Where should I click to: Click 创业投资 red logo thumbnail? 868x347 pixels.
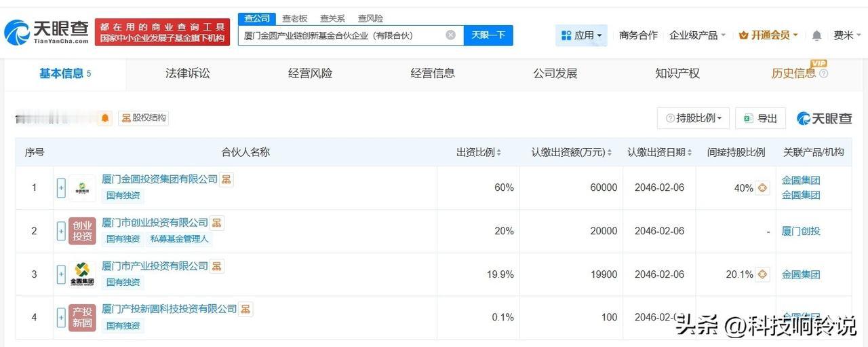82,231
